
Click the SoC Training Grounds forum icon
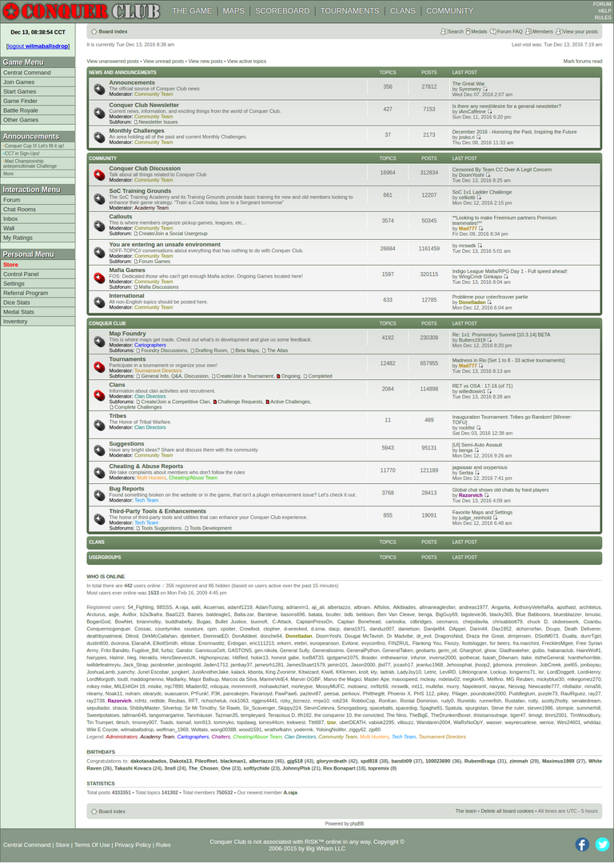pyautogui.click(x=100, y=199)
